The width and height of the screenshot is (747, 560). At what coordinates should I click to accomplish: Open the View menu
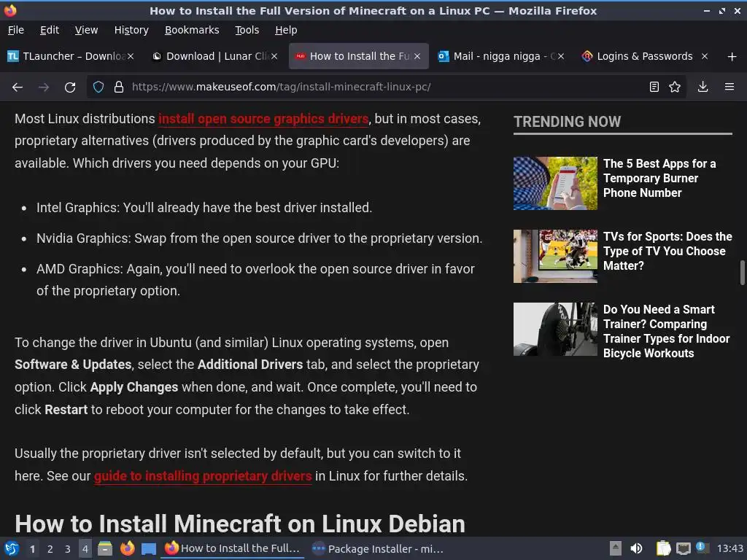click(86, 30)
